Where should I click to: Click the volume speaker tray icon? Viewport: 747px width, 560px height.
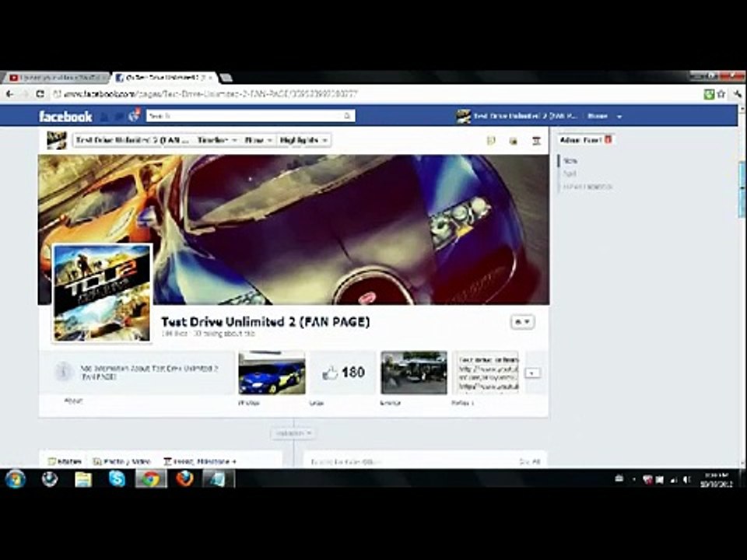click(x=686, y=480)
